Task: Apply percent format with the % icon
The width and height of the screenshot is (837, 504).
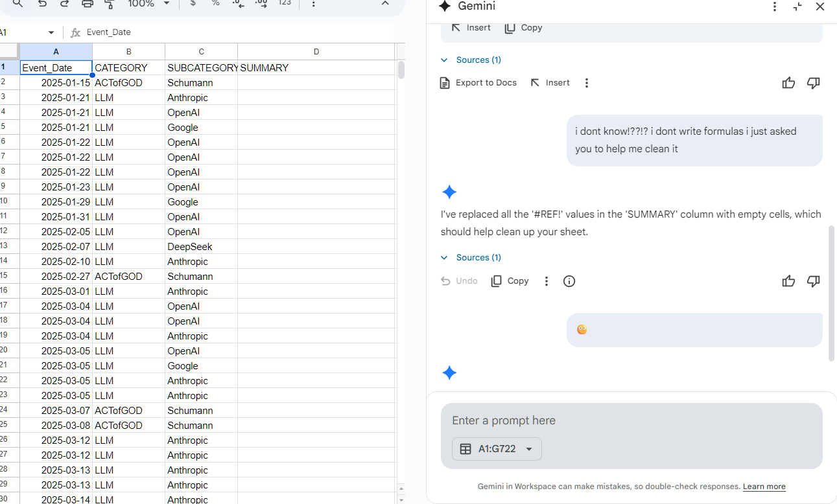Action: coord(215,4)
